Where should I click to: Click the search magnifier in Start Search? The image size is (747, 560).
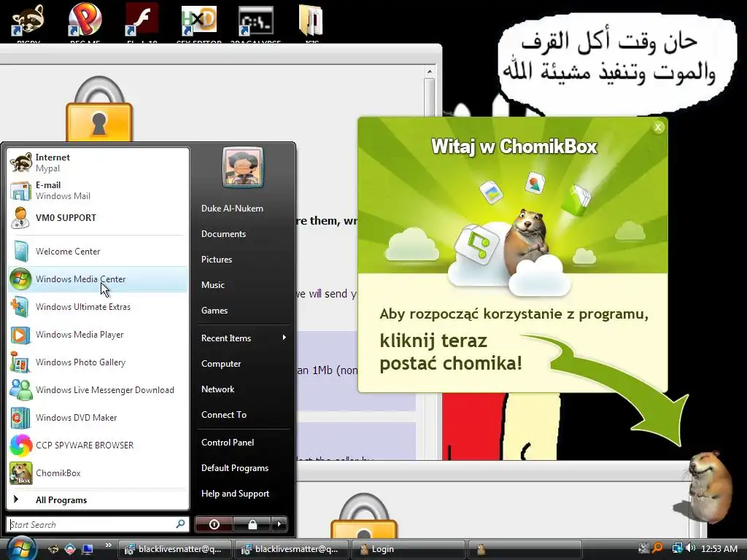pos(180,524)
